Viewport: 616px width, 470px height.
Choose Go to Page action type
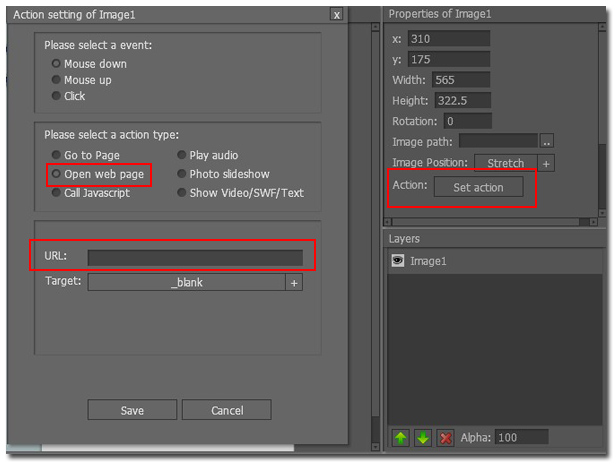point(56,155)
